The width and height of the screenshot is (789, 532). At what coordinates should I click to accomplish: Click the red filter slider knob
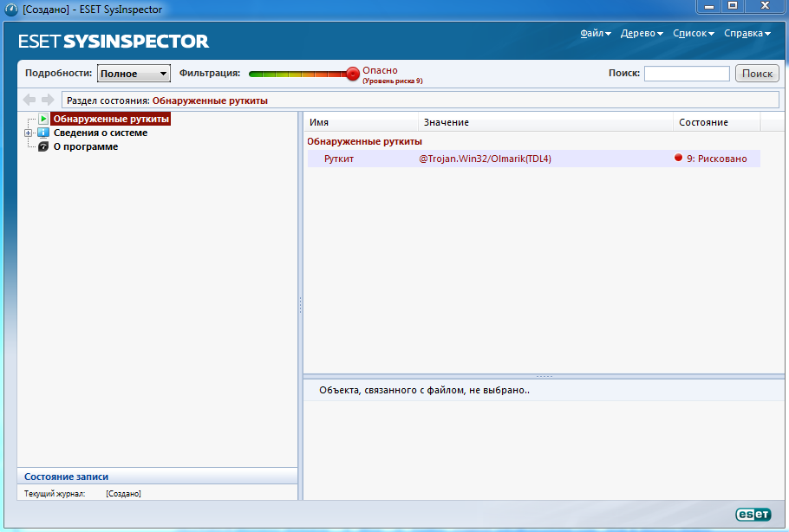tap(353, 74)
